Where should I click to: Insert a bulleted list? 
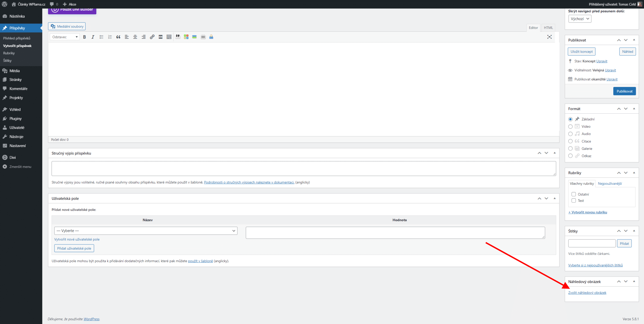101,37
